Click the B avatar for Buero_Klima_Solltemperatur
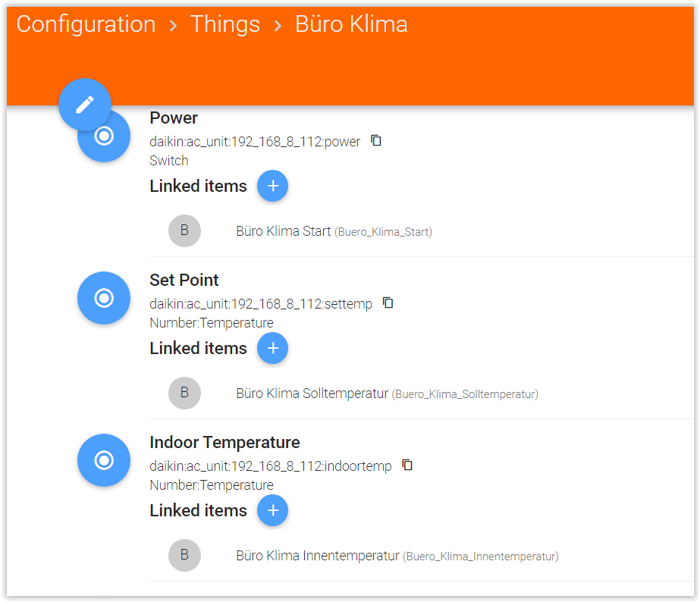Image resolution: width=700 pixels, height=602 pixels. click(x=184, y=393)
